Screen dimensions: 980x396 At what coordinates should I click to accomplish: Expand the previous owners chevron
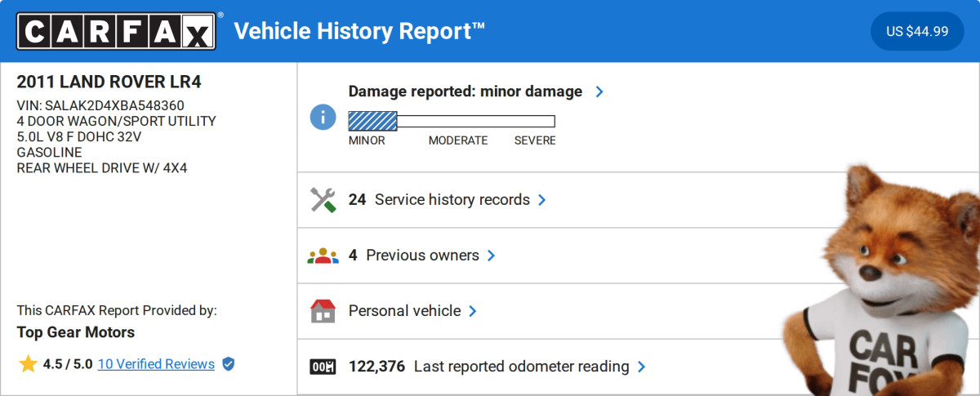point(492,256)
